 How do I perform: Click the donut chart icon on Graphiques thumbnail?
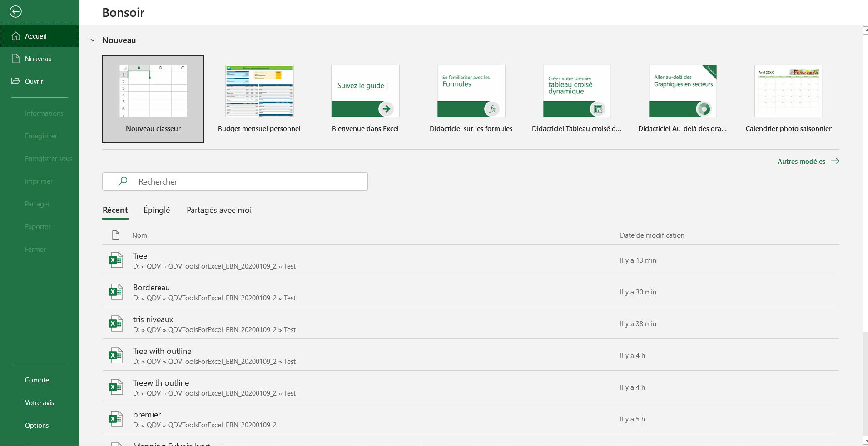coord(704,109)
